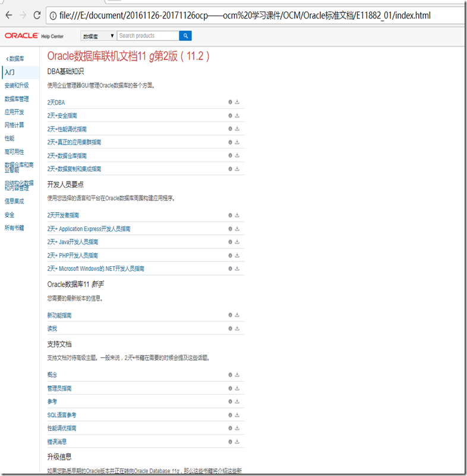
Task: Download the SQL语言参考 book
Action: tap(237, 415)
